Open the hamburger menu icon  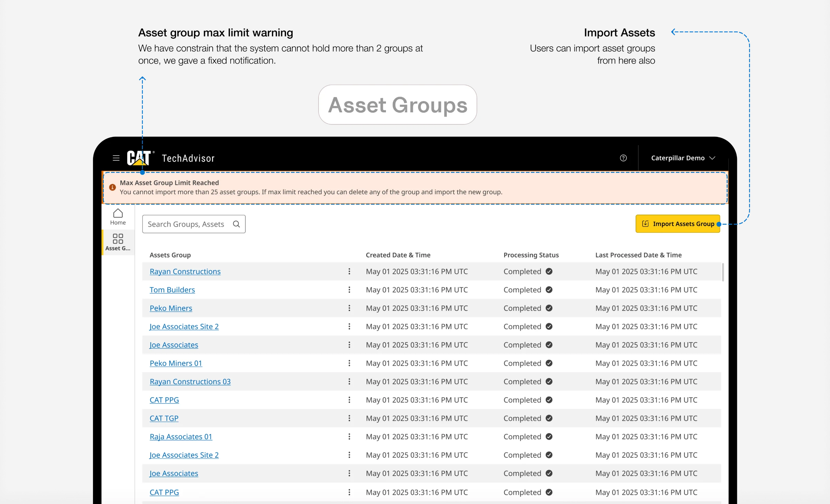tap(116, 158)
